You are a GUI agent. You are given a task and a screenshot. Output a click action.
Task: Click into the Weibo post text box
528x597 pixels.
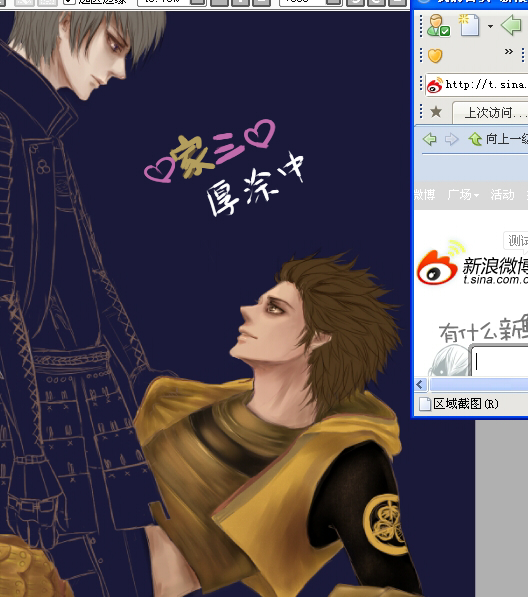(499, 361)
